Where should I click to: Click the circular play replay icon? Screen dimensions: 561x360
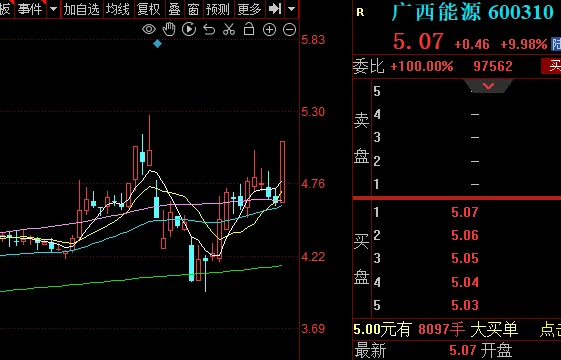point(189,29)
